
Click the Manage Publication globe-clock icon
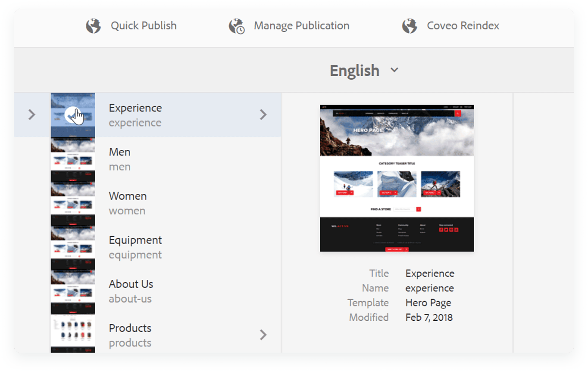237,26
